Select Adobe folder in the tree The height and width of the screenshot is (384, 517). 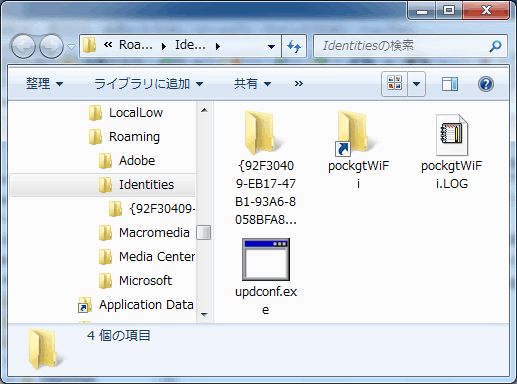(137, 161)
